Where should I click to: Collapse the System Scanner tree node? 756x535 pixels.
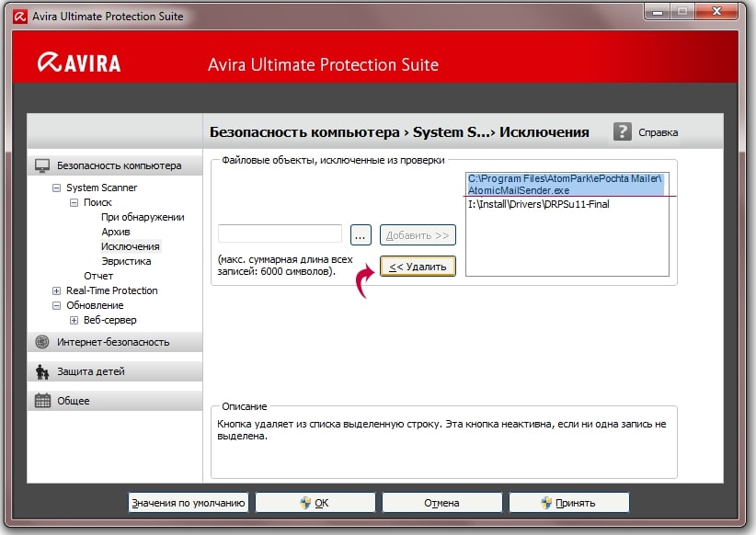(56, 188)
